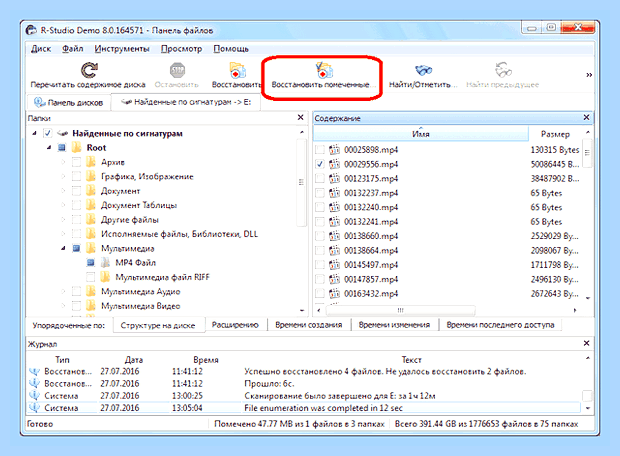The height and width of the screenshot is (456, 620).
Task: Collapse the Найденные по сигнатурам node
Action: 34,134
